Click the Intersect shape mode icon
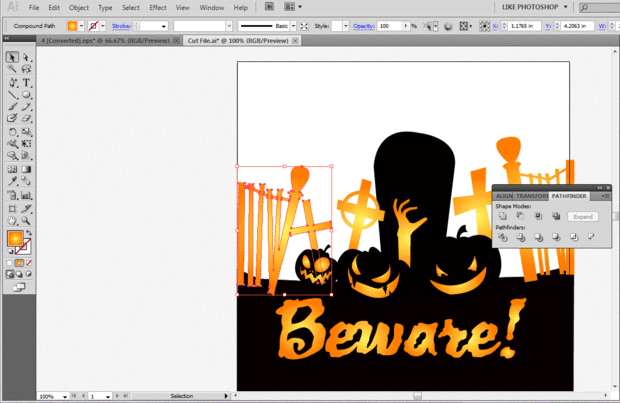The image size is (620, 403). coord(538,216)
